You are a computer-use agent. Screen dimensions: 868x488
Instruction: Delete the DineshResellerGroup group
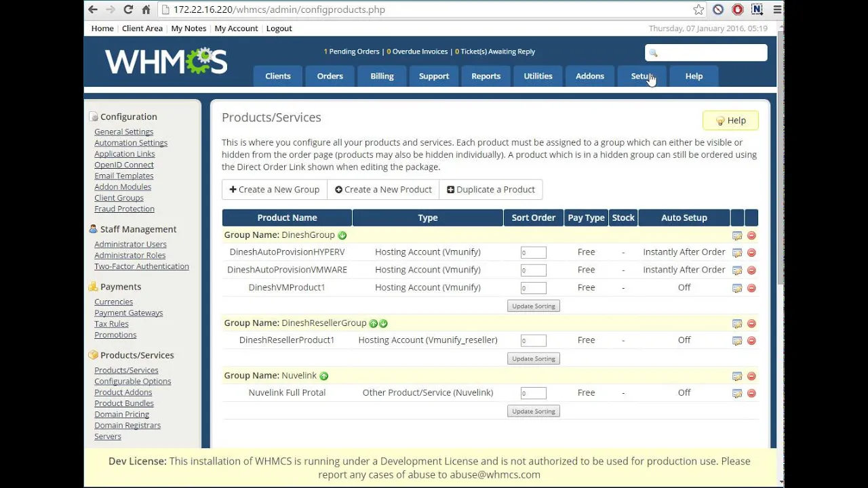pyautogui.click(x=751, y=324)
